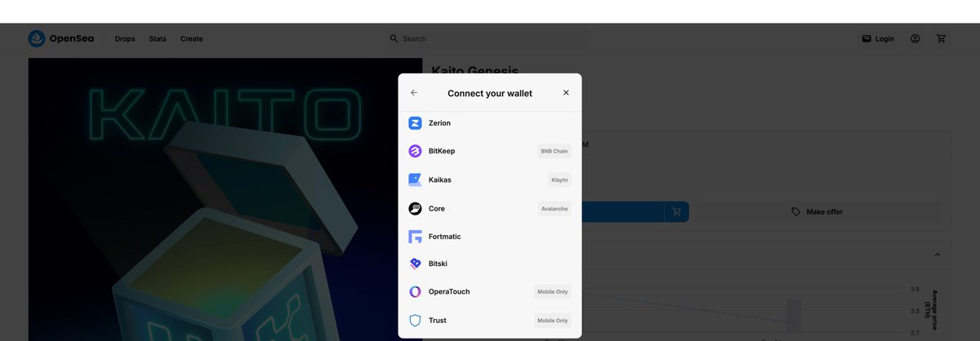The image size is (980, 341).
Task: Select the BitKeep wallet option
Action: coord(490,151)
